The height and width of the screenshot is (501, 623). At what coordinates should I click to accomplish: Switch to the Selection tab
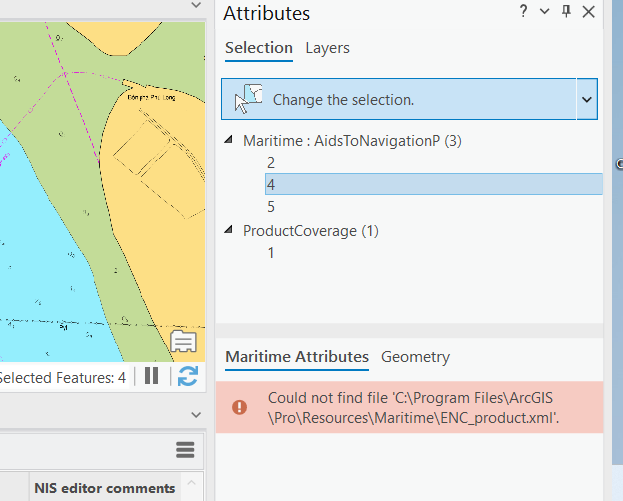pos(258,48)
